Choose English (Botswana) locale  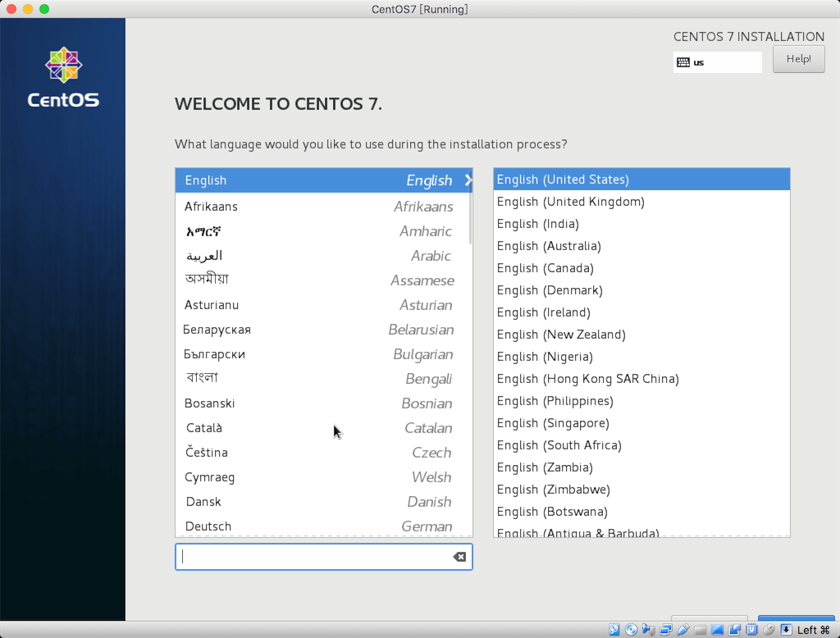tap(641, 512)
